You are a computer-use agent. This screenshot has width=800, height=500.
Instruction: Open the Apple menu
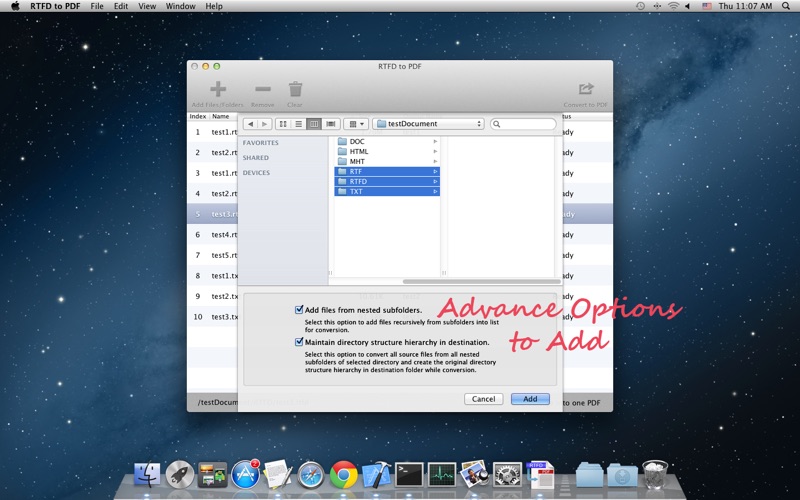(x=15, y=6)
